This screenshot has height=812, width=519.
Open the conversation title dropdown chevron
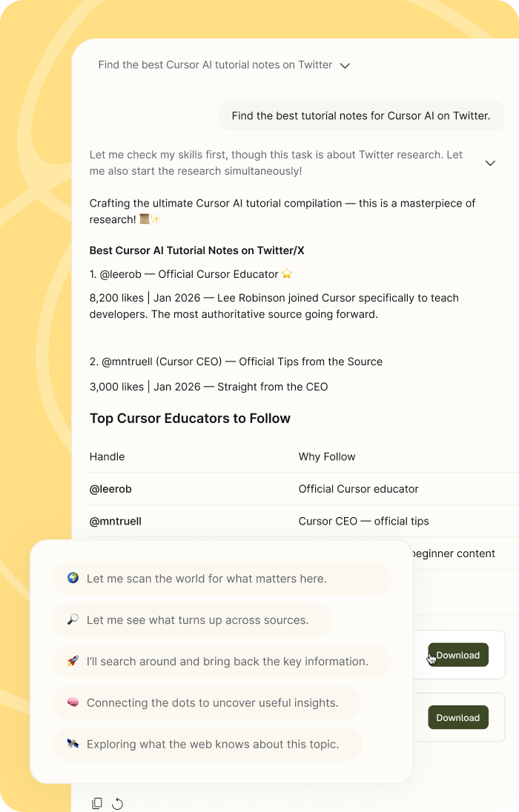[345, 65]
